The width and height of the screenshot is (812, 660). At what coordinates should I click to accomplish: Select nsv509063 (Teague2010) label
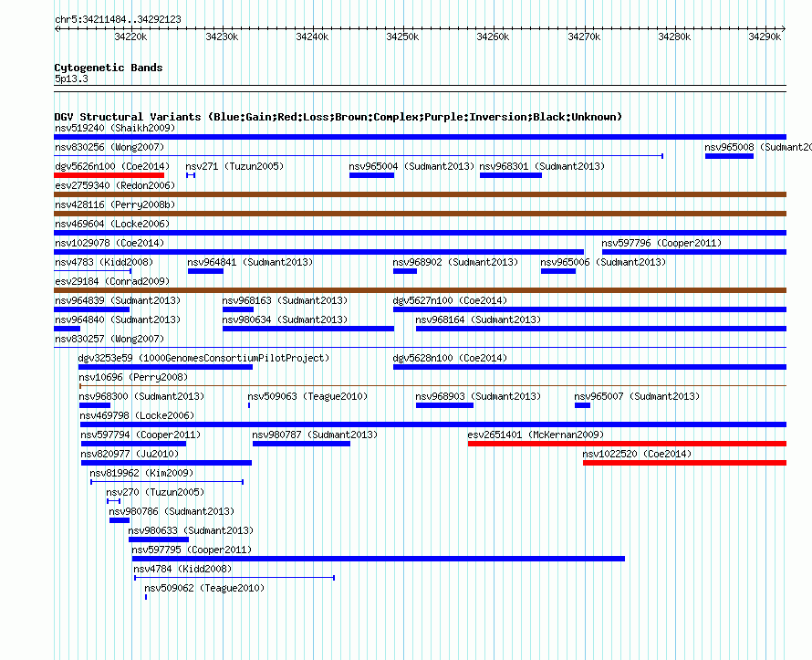(x=307, y=396)
